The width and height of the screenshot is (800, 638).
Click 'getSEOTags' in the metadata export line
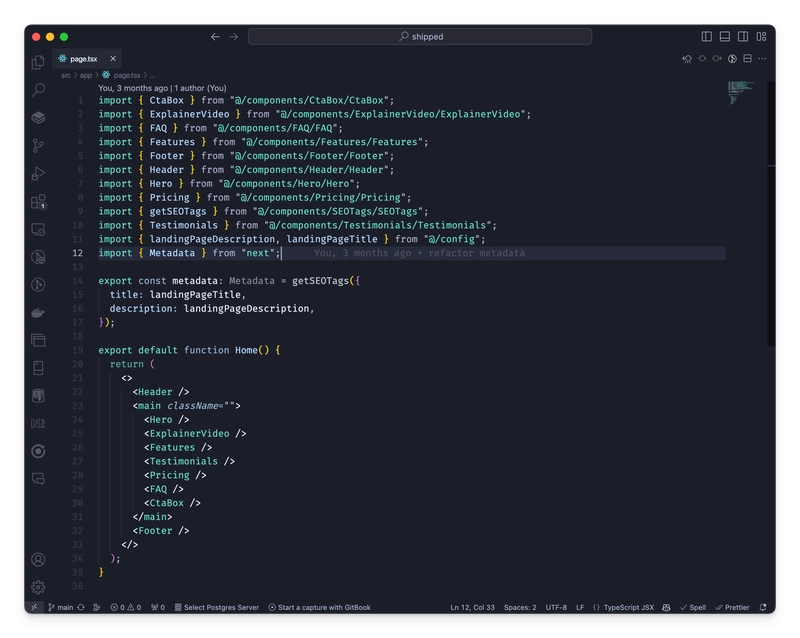point(320,281)
